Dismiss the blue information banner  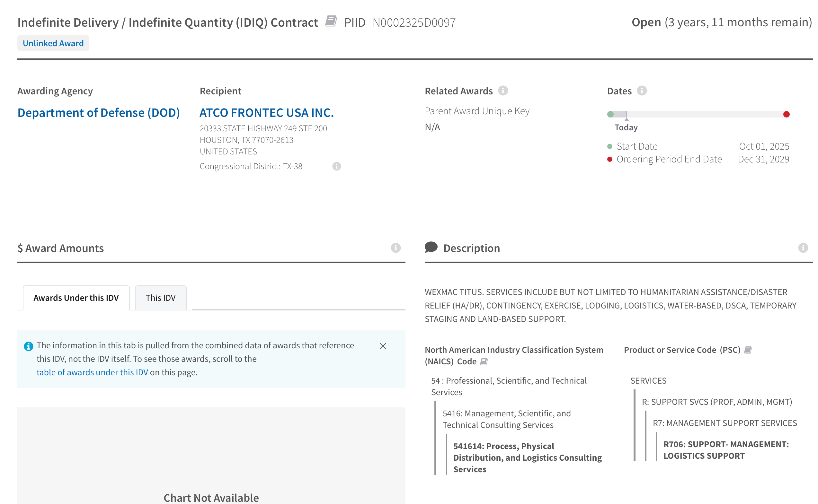tap(383, 346)
